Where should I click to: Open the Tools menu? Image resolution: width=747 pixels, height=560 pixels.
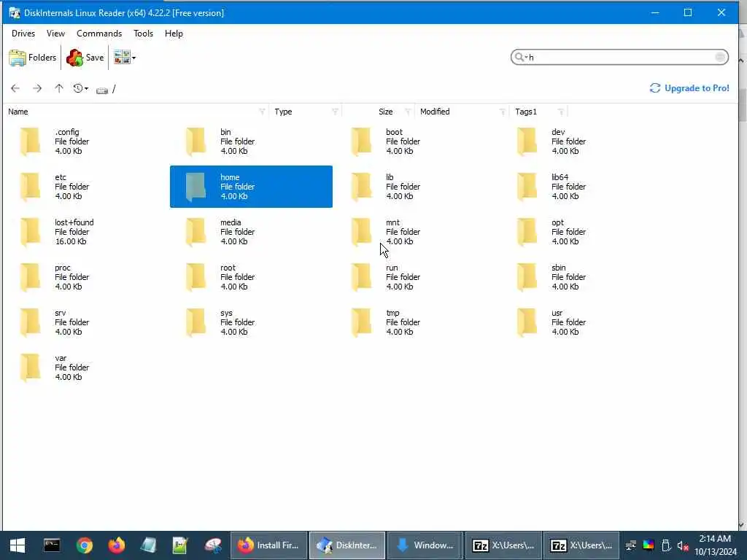pyautogui.click(x=144, y=34)
